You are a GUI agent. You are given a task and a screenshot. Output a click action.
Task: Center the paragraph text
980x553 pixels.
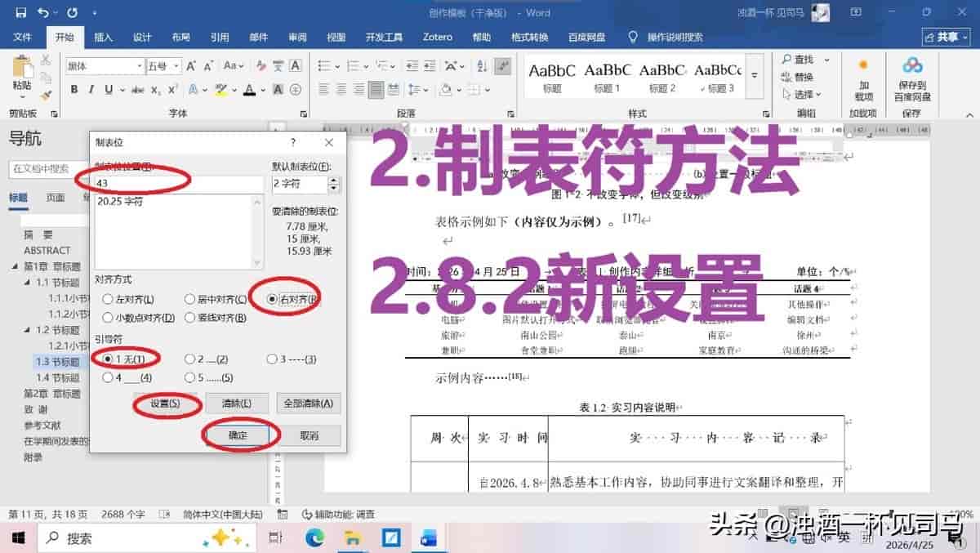[x=341, y=90]
